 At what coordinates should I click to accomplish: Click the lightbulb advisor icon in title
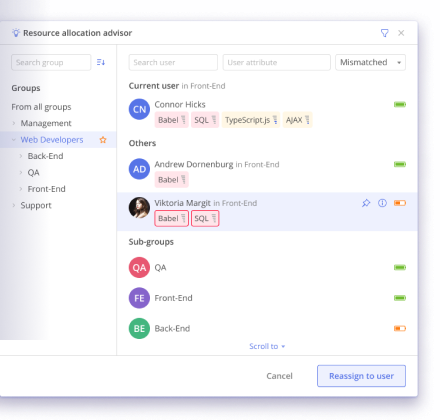pos(16,33)
